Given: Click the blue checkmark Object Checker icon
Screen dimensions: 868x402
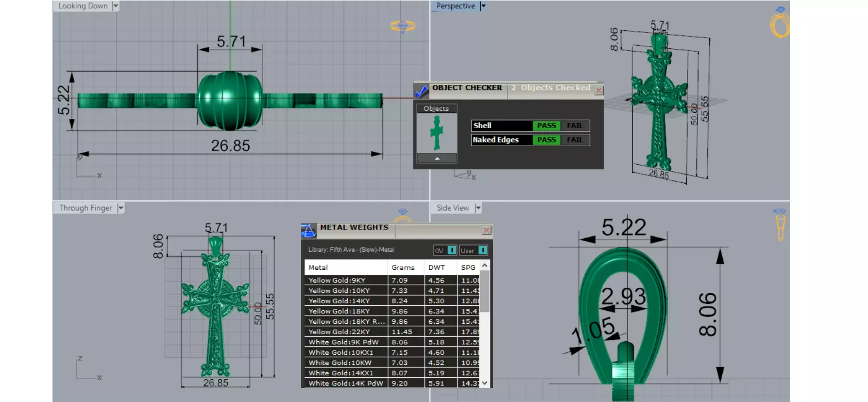Looking at the screenshot, I should [x=421, y=91].
